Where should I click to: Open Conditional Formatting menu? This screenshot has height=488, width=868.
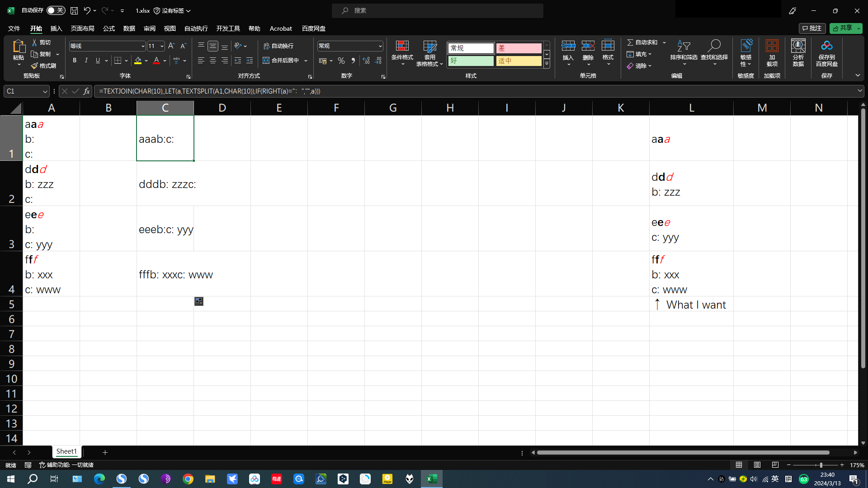click(402, 53)
